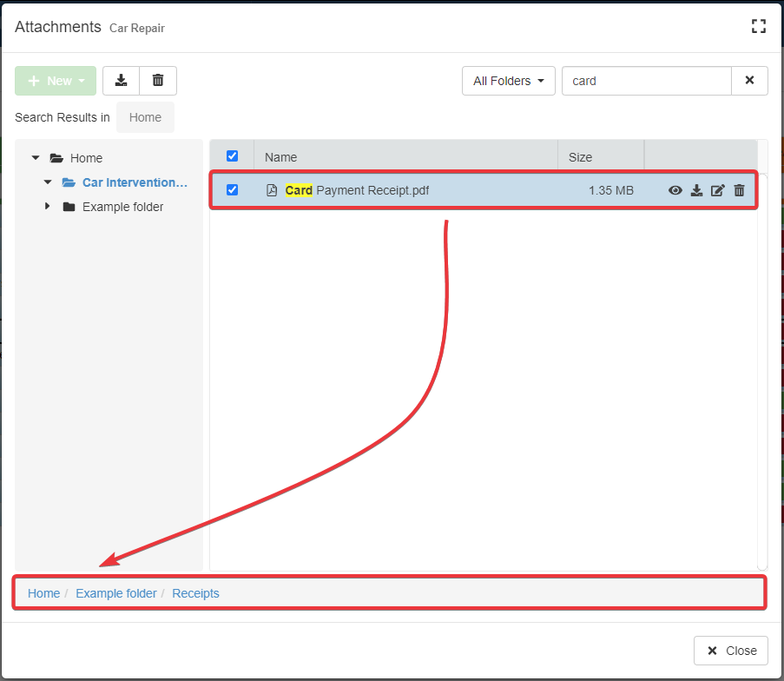
Task: Uncheck the Card Payment Receipt.pdf checkbox
Action: tap(232, 190)
